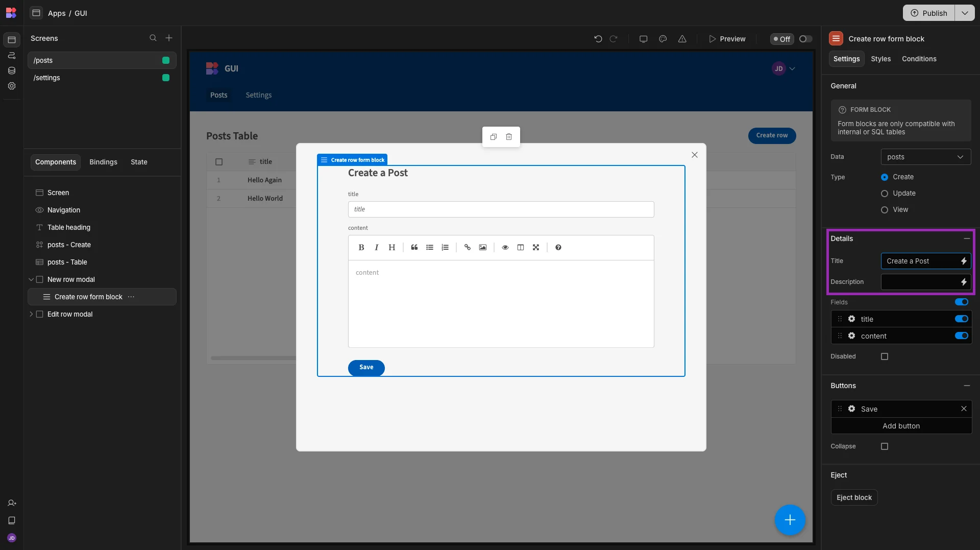This screenshot has height=550, width=980.
Task: Open settings gear for the Save button
Action: (852, 409)
